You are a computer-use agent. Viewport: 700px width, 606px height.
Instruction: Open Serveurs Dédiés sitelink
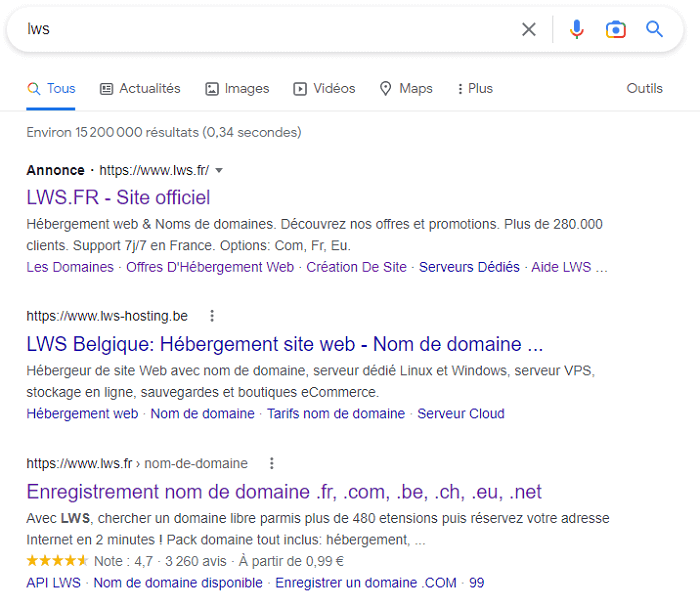(469, 267)
